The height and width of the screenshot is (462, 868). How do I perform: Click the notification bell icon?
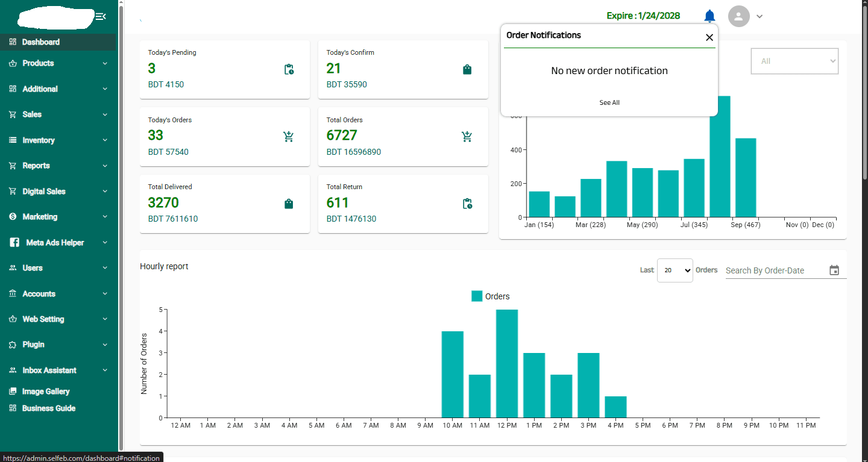709,16
